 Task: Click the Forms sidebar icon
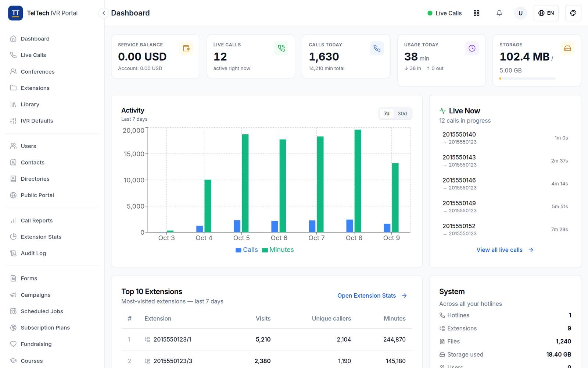13,278
